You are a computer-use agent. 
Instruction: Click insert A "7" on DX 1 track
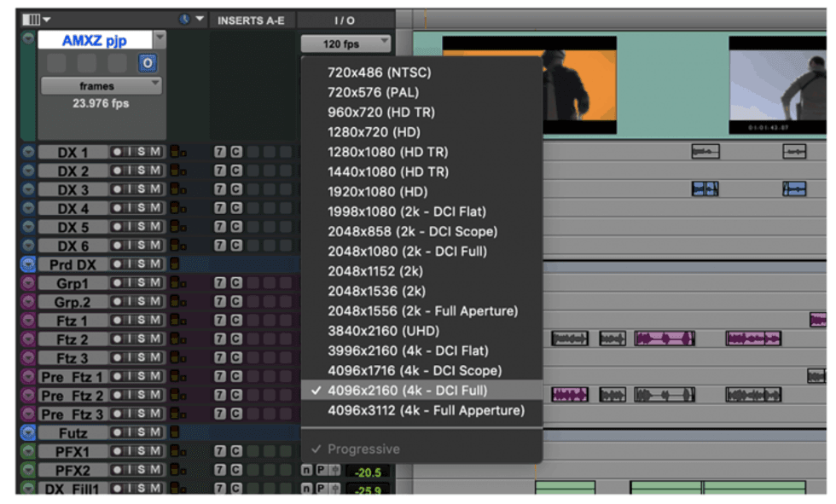220,152
